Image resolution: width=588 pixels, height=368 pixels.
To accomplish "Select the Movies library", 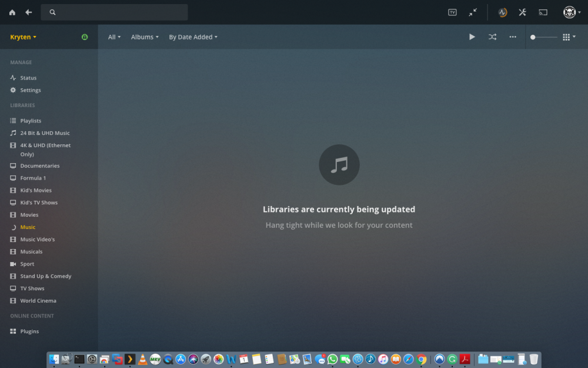I will 29,215.
